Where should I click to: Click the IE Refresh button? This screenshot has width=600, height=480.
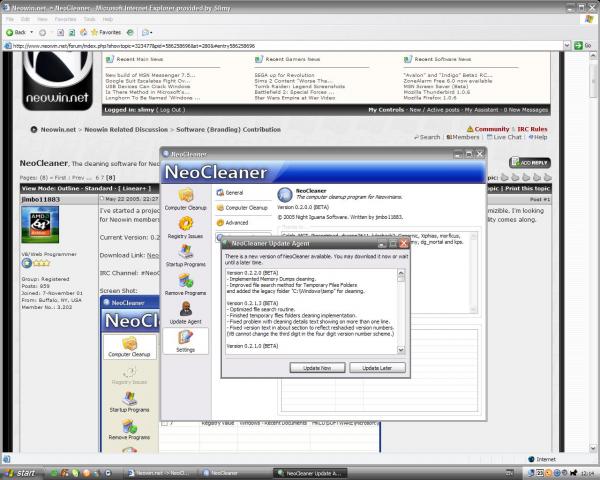tap(72, 33)
